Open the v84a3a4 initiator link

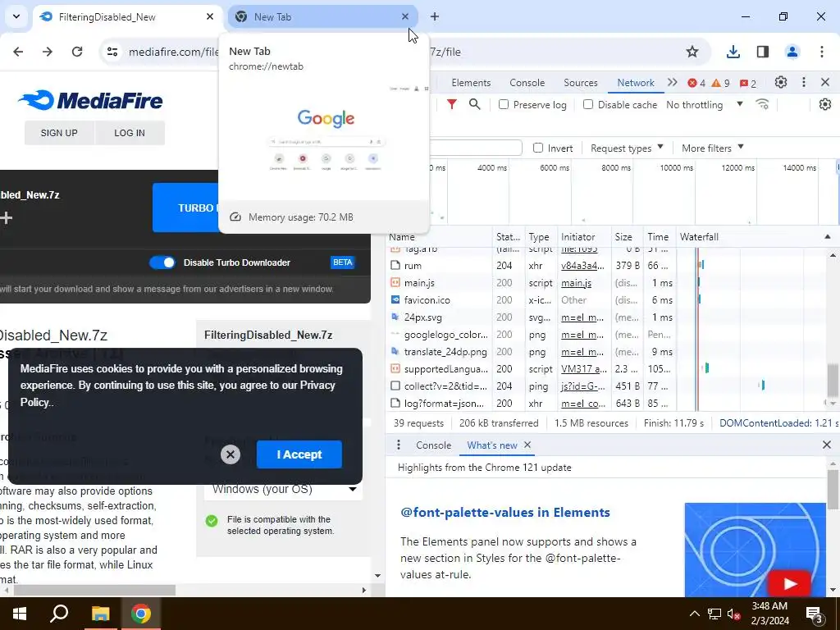[582, 265]
